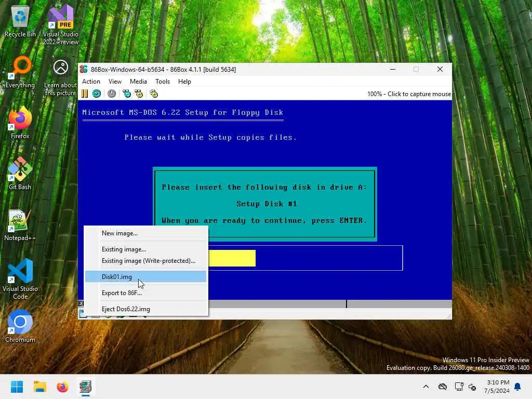Open 86Box settings gear icon in toolbar

tap(154, 94)
